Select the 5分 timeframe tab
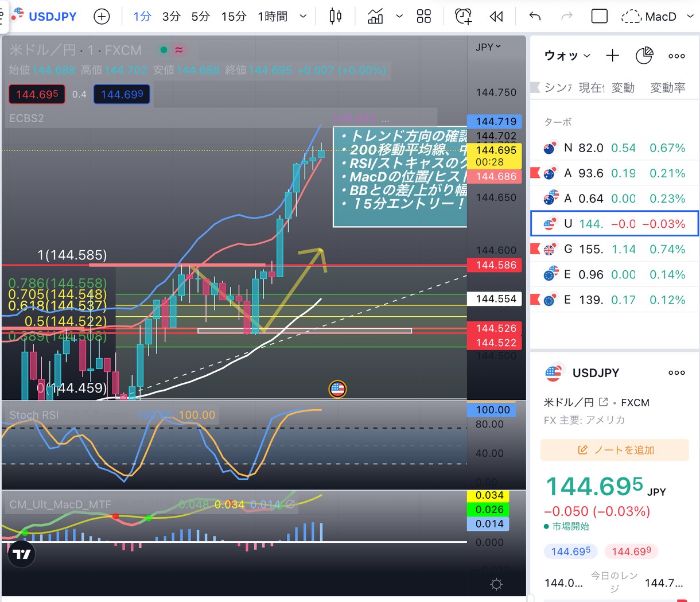 point(200,17)
